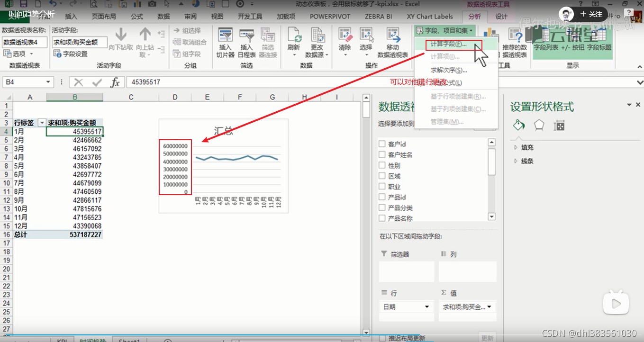Select 计算字段(F)... menu item
644x342 pixels.
(x=449, y=44)
